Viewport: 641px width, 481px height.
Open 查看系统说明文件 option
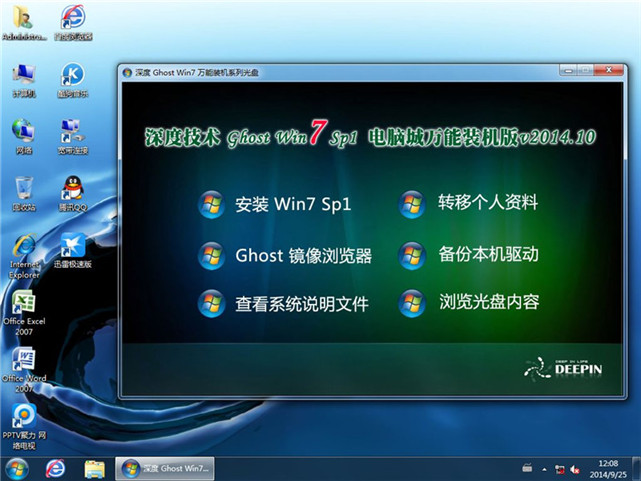coord(302,304)
